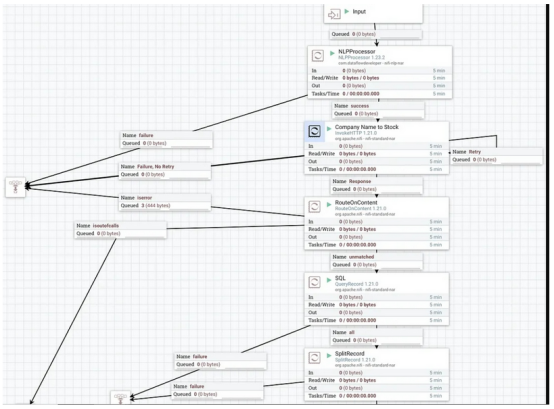This screenshot has width=554, height=409.
Task: Select the Input port icon
Action: [x=334, y=14]
